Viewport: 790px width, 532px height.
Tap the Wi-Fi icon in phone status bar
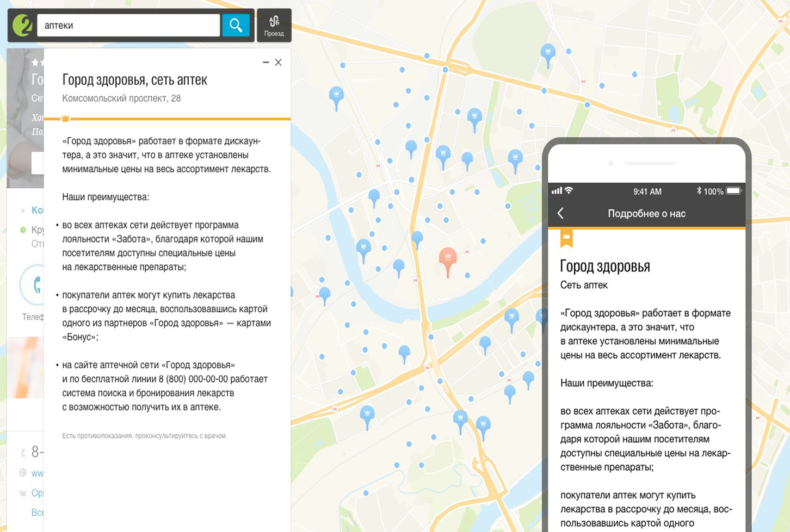tap(569, 190)
